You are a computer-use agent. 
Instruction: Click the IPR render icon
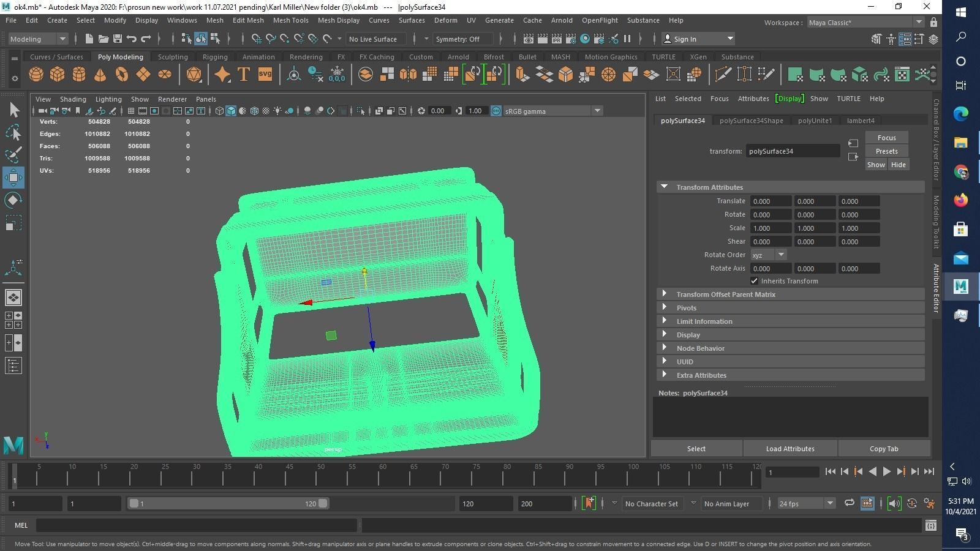[556, 39]
